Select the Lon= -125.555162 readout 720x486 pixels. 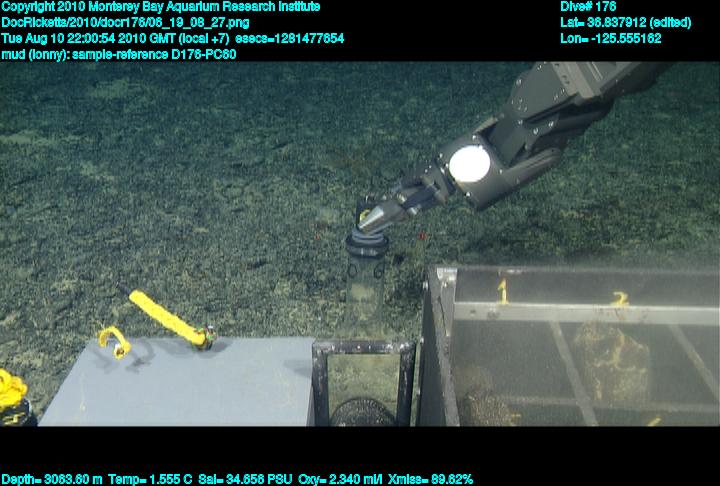click(611, 38)
